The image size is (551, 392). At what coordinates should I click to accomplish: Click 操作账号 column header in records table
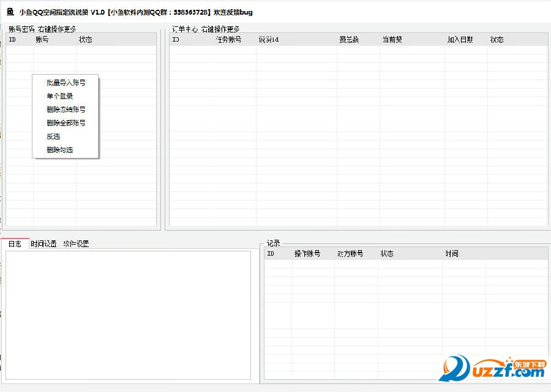(x=313, y=253)
